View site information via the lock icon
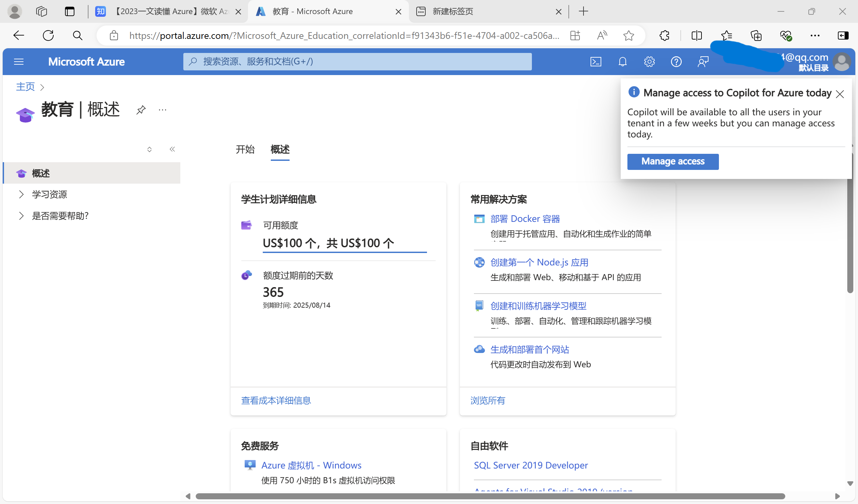 pyautogui.click(x=114, y=36)
